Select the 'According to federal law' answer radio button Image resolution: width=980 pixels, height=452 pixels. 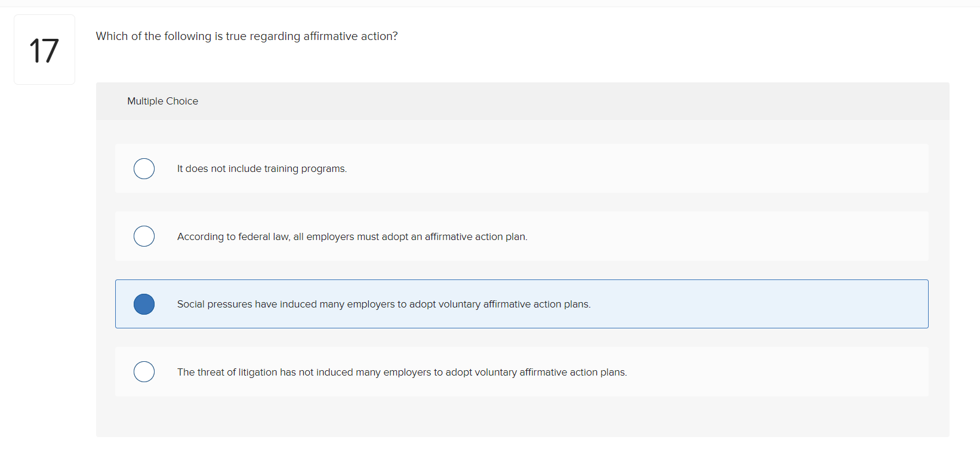point(144,236)
